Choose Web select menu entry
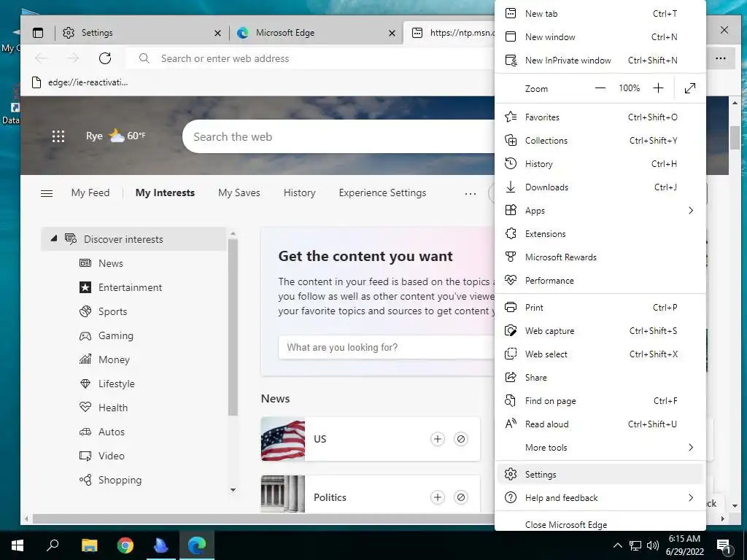This screenshot has width=747, height=560. click(600, 354)
